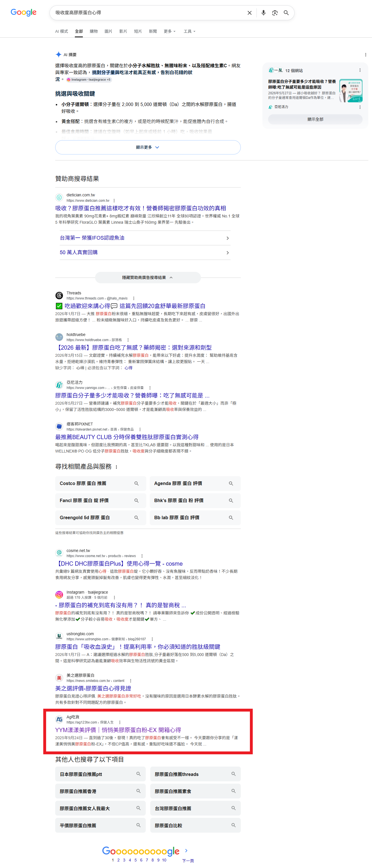Select the 影片 tab
This screenshot has width=372, height=868.
[x=123, y=31]
